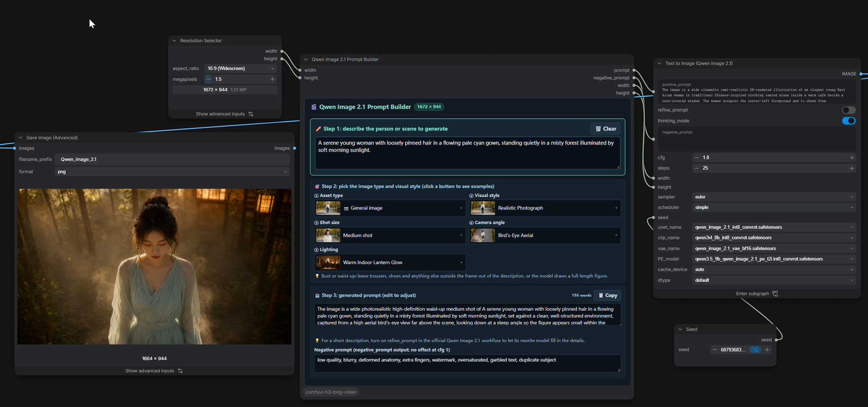
Task: Click the Enter subgraph icon
Action: 776,294
